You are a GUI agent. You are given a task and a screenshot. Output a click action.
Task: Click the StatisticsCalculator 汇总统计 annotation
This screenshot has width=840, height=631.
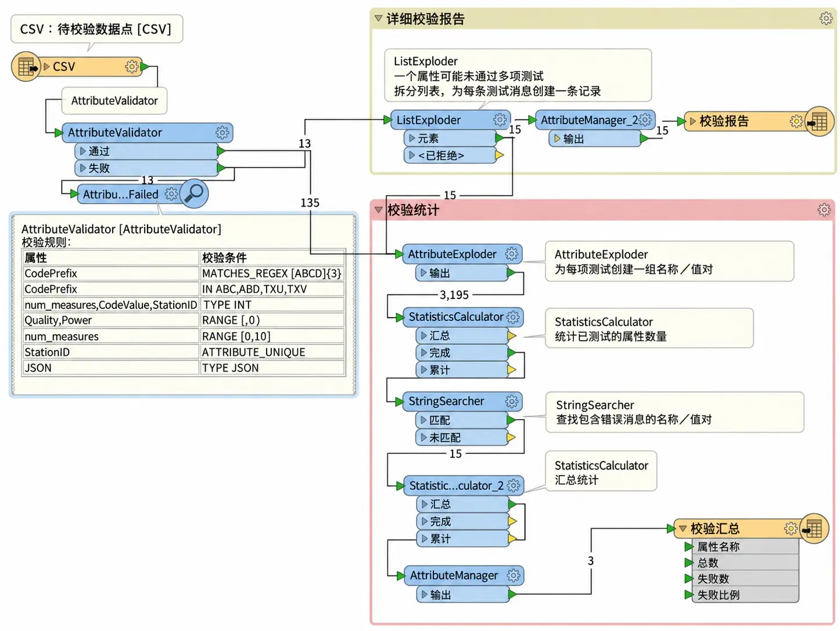pyautogui.click(x=601, y=471)
